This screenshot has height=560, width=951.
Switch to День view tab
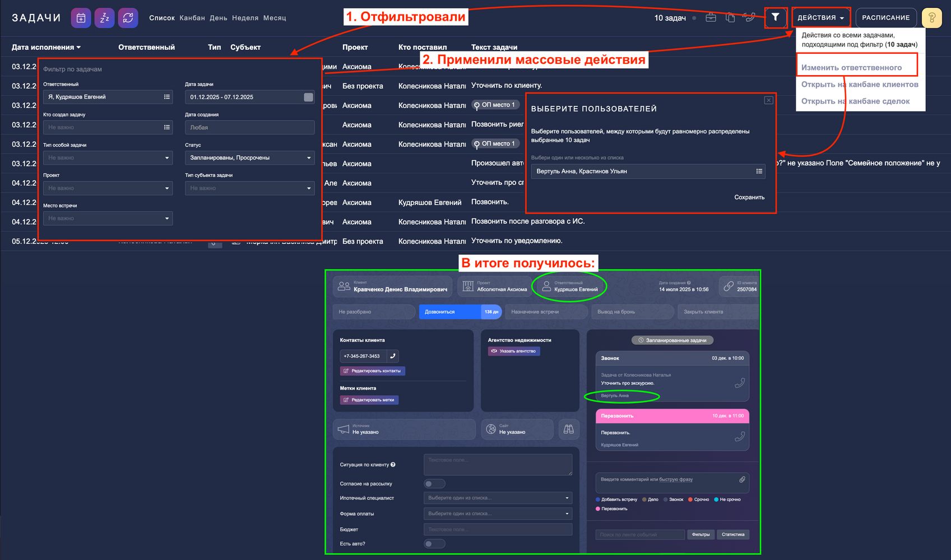pyautogui.click(x=219, y=18)
